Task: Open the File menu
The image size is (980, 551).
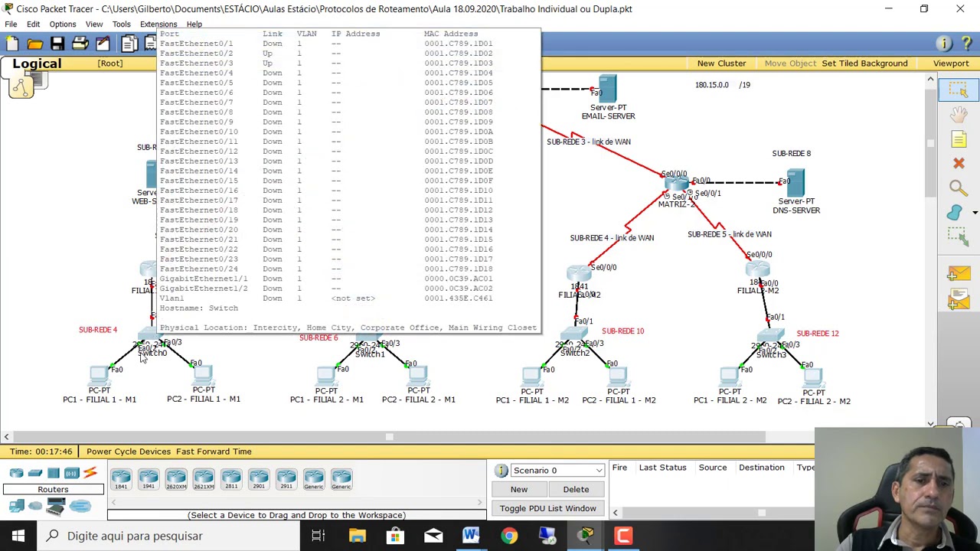Action: (x=11, y=24)
